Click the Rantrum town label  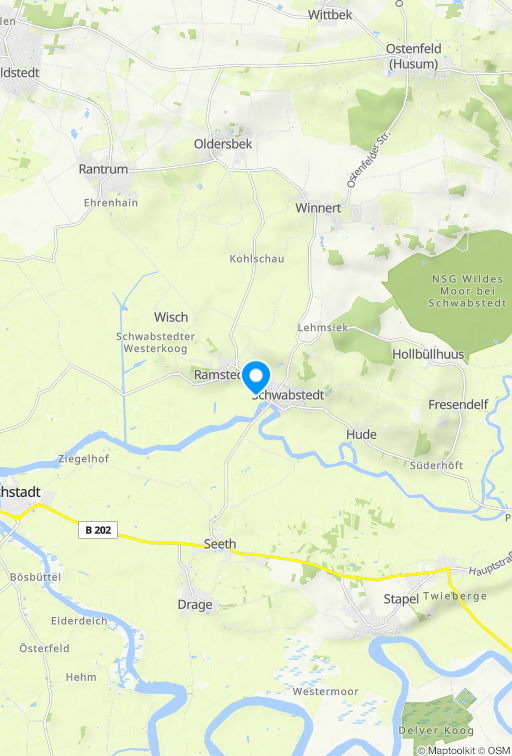click(x=103, y=169)
